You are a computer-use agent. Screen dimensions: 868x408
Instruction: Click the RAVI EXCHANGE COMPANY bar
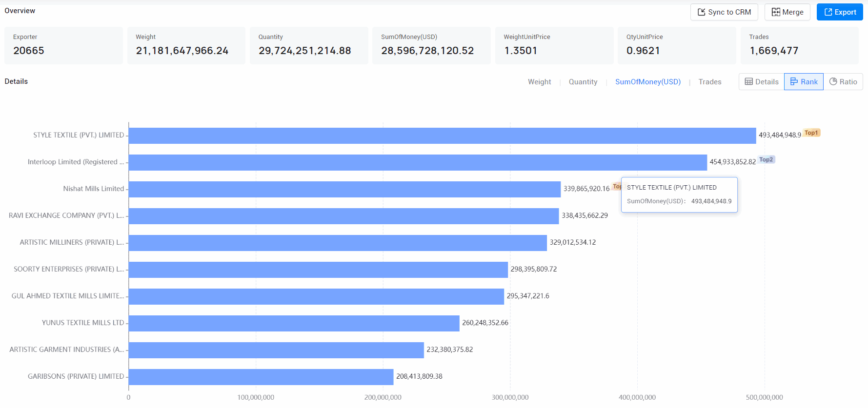tap(343, 216)
